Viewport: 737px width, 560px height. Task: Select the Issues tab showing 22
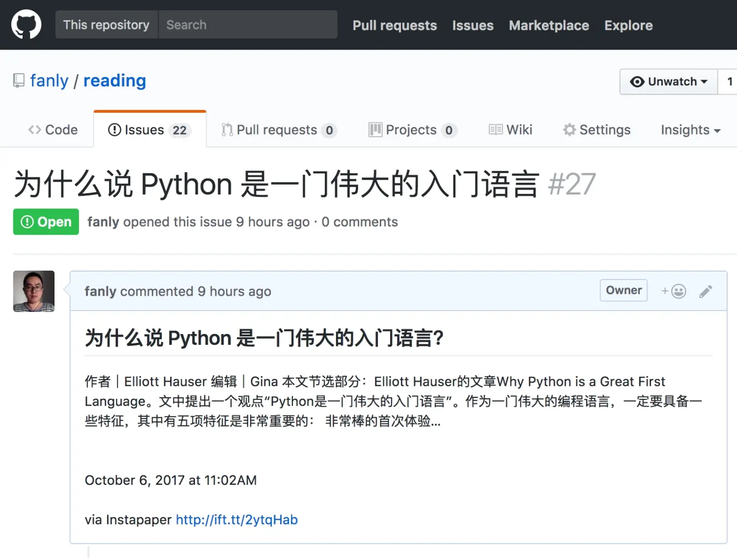coord(149,130)
